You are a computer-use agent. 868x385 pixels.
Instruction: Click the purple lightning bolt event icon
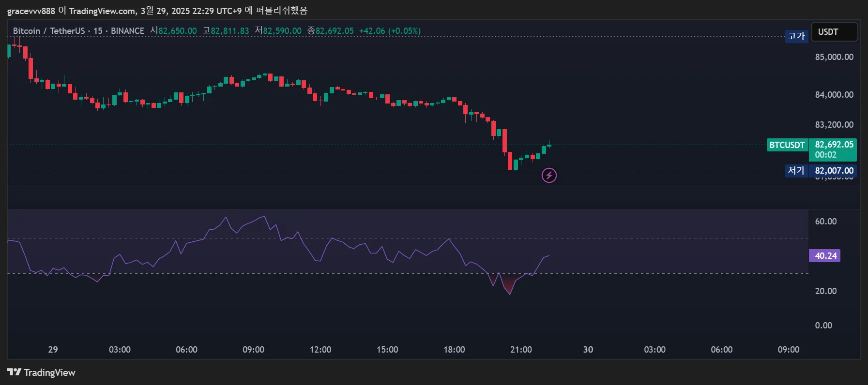coord(549,175)
